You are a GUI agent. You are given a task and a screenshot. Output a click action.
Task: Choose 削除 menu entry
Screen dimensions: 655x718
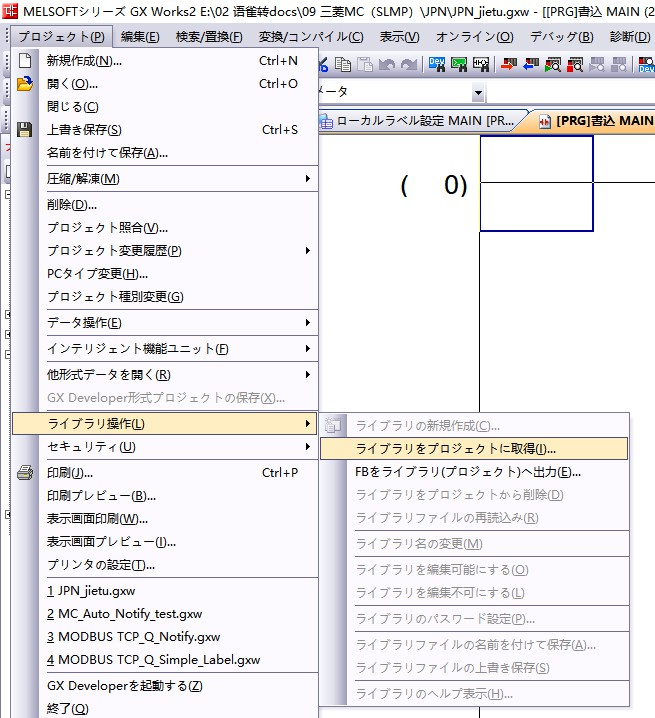coord(165,205)
